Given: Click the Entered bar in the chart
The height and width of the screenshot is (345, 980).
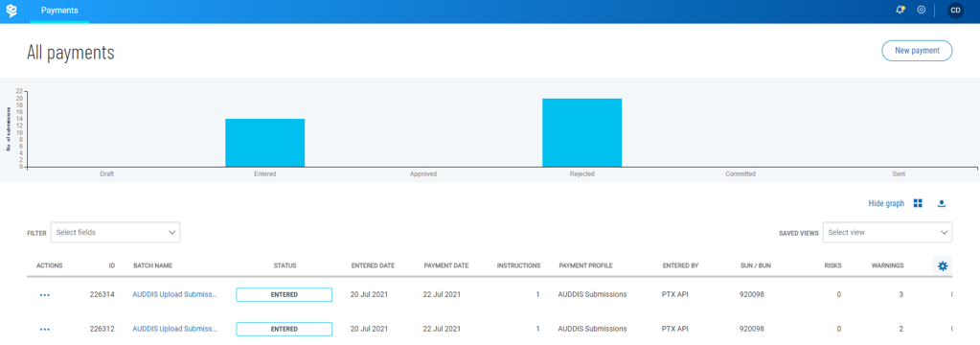Looking at the screenshot, I should 265,143.
